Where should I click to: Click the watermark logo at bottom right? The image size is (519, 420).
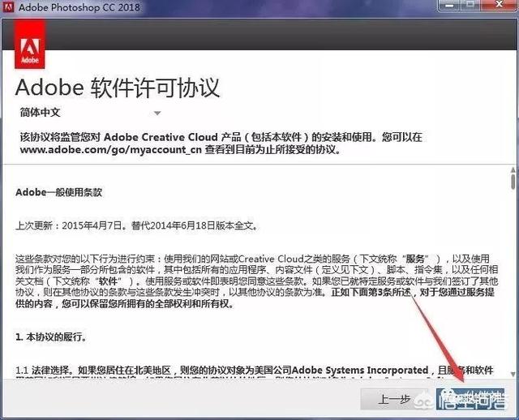(470, 397)
